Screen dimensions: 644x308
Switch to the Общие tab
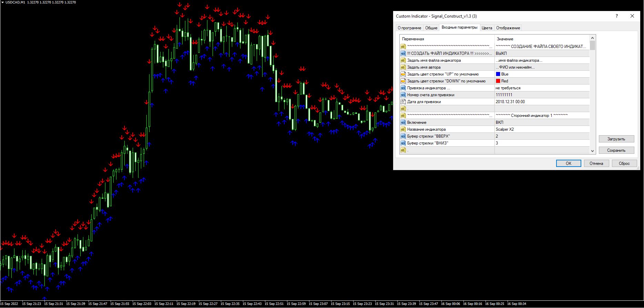tap(431, 28)
